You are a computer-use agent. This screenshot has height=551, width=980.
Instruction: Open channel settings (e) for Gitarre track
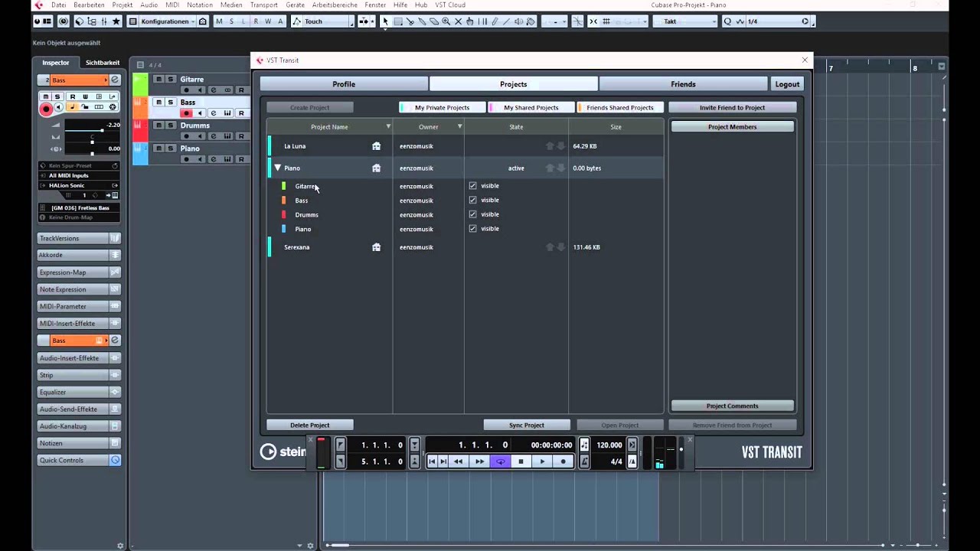[x=214, y=90]
